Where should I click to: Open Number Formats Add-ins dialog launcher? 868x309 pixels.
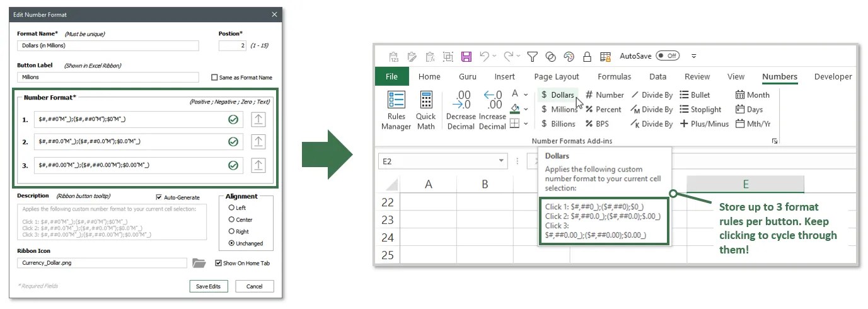[x=775, y=141]
